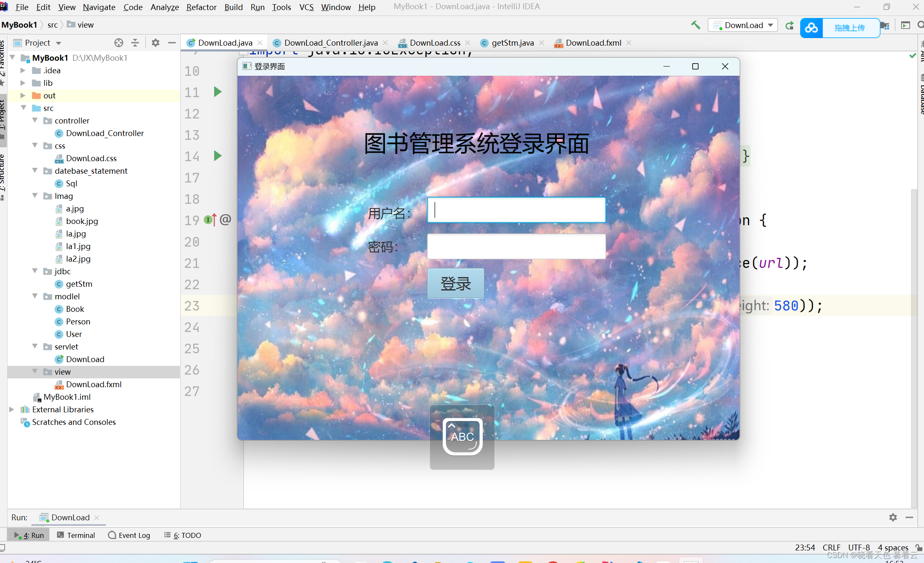Hide the Project tool window with minus icon
924x563 pixels.
tap(171, 43)
